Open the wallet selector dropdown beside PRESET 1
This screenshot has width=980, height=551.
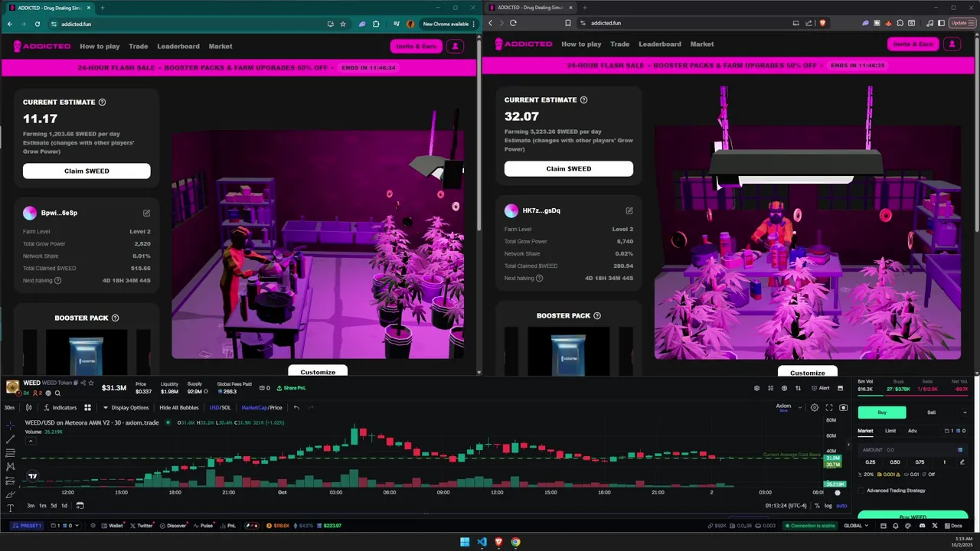pyautogui.click(x=65, y=526)
